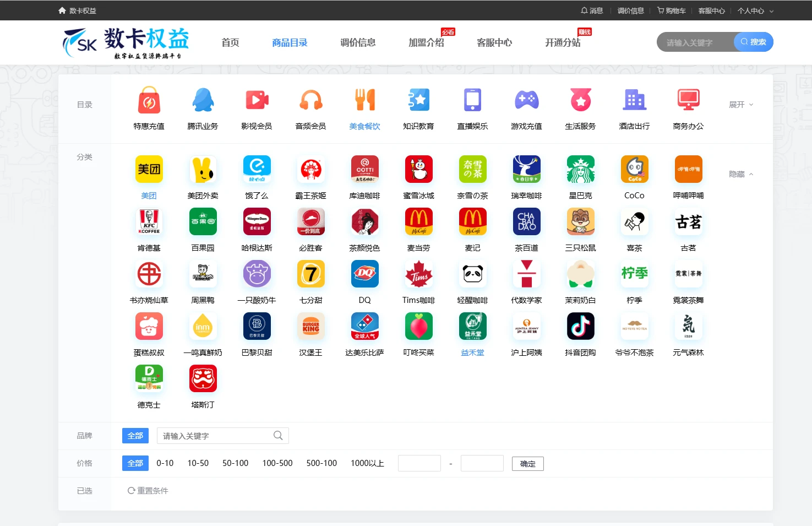
Task: Open the 星巴克 brand logo
Action: (581, 169)
